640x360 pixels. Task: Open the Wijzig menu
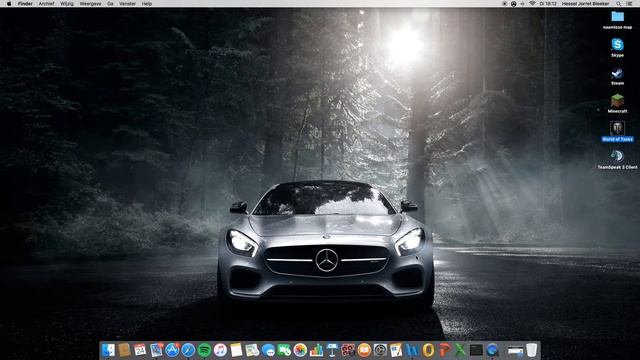pos(67,4)
